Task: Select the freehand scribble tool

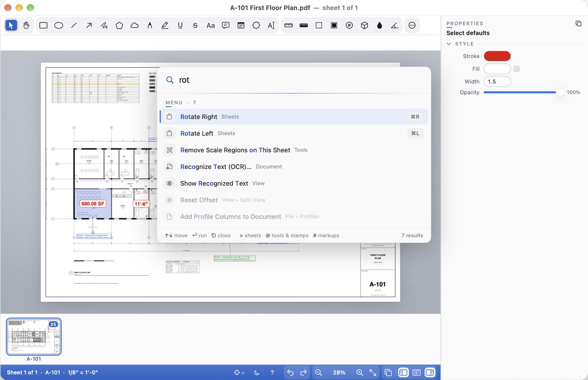Action: pyautogui.click(x=104, y=25)
